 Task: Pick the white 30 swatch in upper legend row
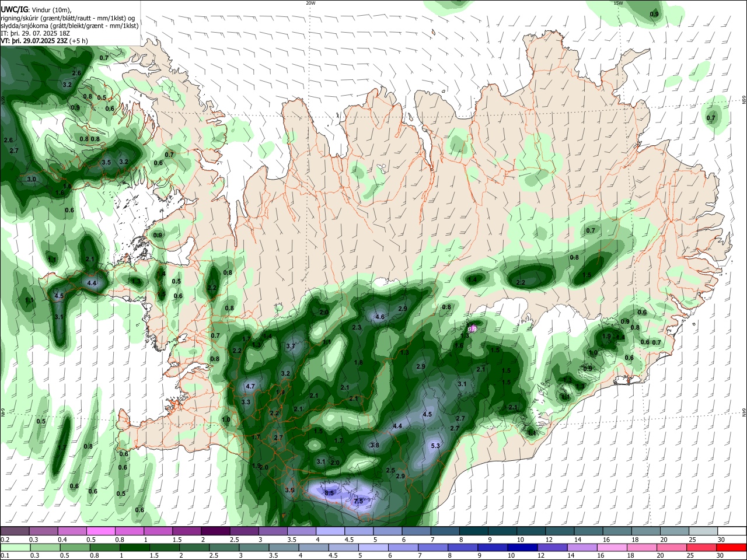pos(732,531)
